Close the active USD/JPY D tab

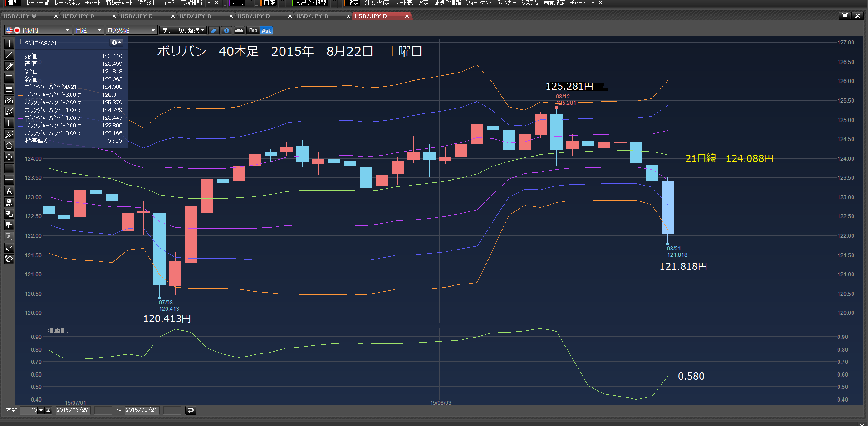pyautogui.click(x=407, y=16)
